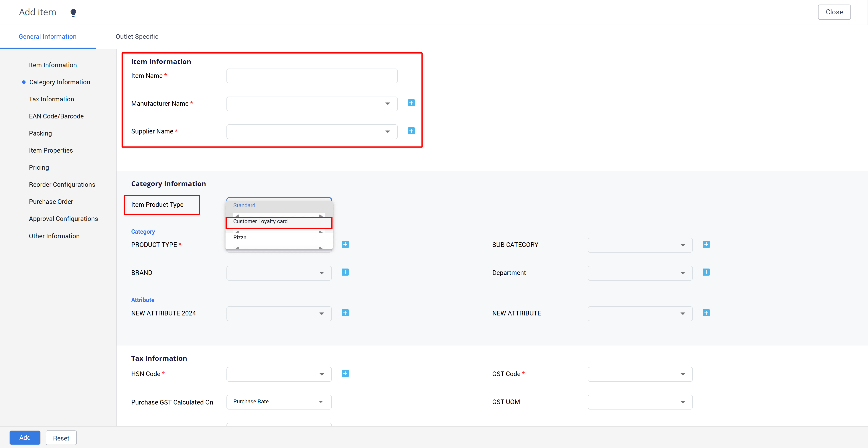
Task: Add new SUB CATEGORY via plus icon
Action: [x=706, y=244]
